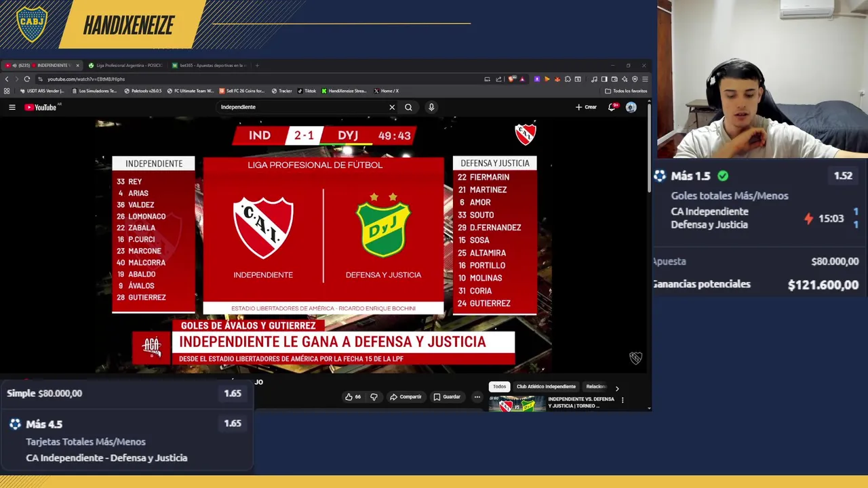Open the browser main hamburger menu
The height and width of the screenshot is (488, 868).
click(645, 79)
